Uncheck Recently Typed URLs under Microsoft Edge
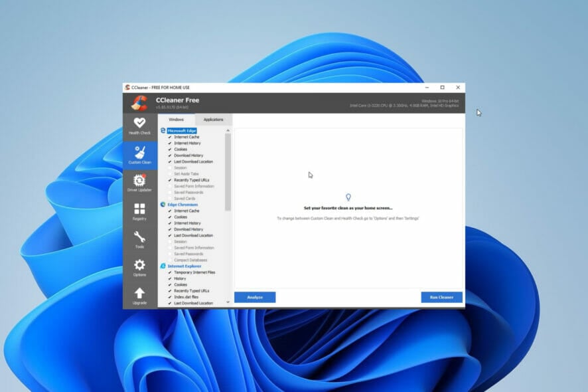Screen dimensions: 588x392 [x=170, y=180]
